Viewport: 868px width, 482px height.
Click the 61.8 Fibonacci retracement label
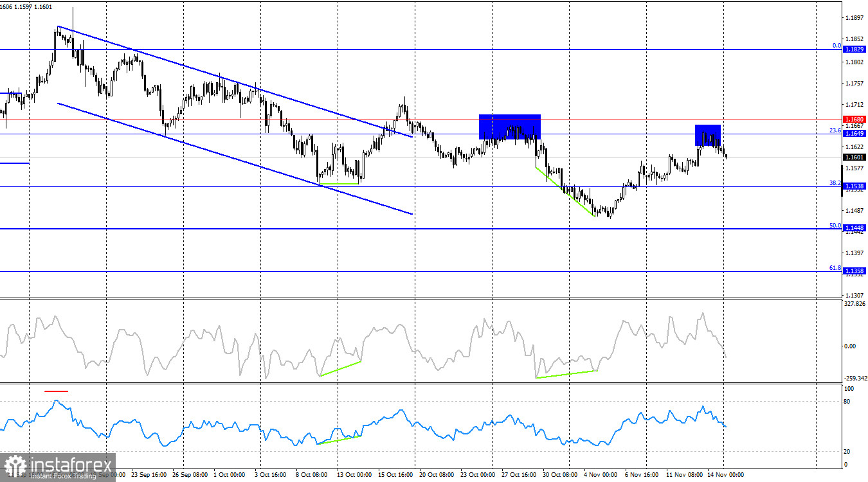coord(836,269)
